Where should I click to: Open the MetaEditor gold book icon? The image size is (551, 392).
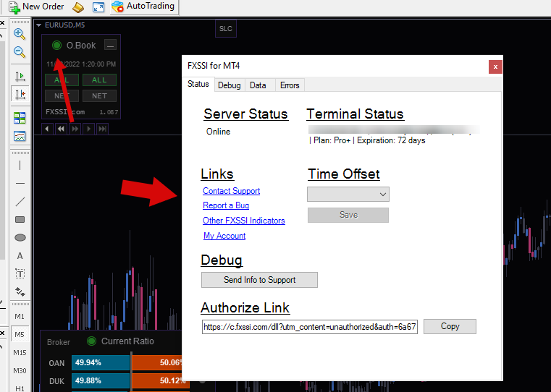(78, 7)
